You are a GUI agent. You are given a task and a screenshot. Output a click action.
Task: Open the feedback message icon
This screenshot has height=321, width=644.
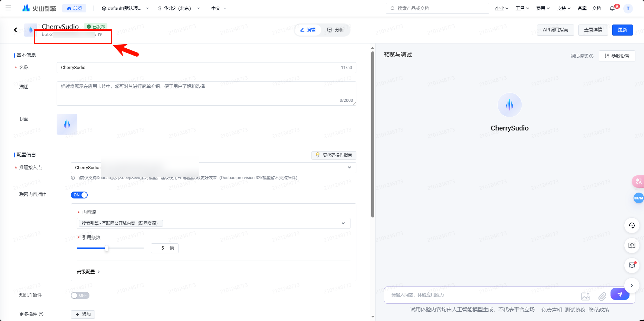(632, 265)
